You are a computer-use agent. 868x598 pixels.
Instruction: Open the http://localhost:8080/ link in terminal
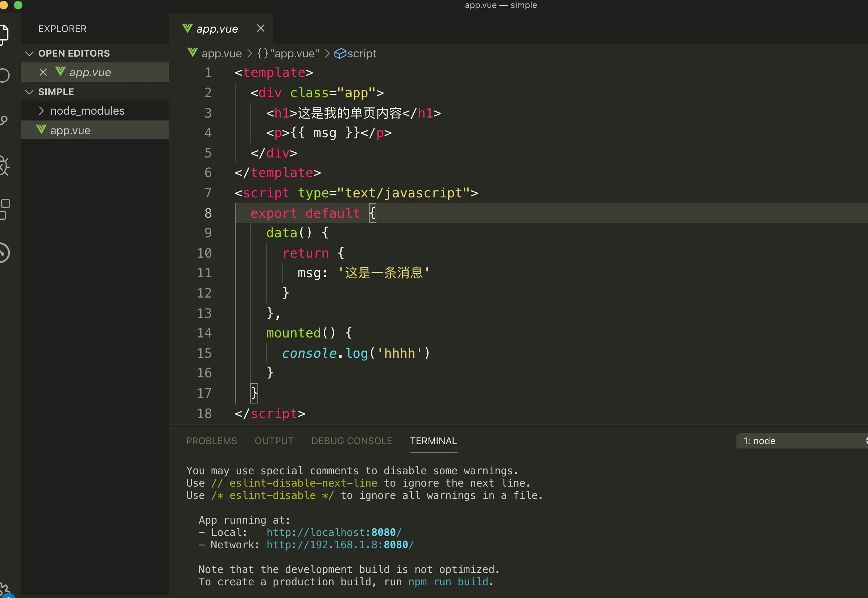[334, 532]
